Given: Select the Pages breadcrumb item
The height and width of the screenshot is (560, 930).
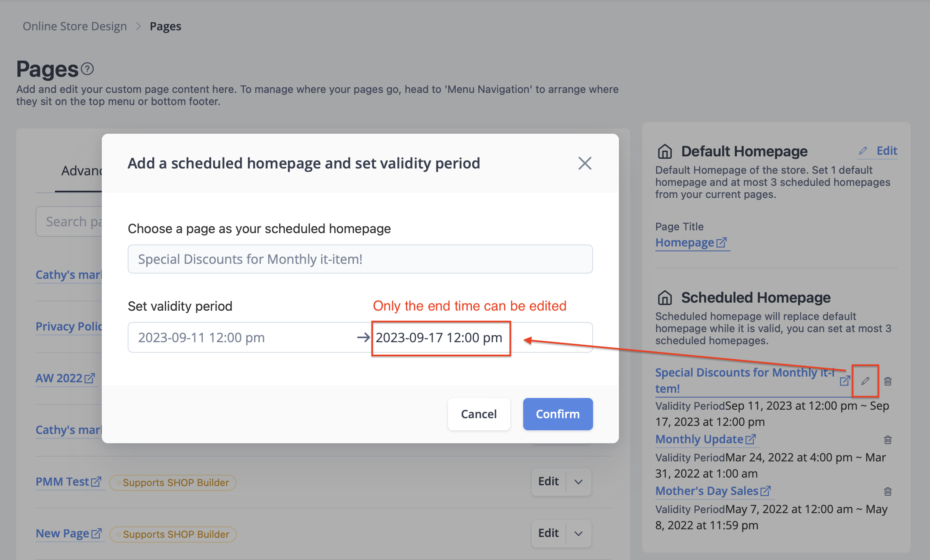Looking at the screenshot, I should (165, 26).
